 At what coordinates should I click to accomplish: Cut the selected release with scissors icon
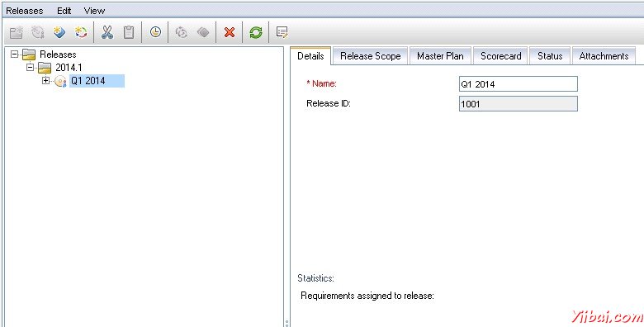click(x=107, y=32)
